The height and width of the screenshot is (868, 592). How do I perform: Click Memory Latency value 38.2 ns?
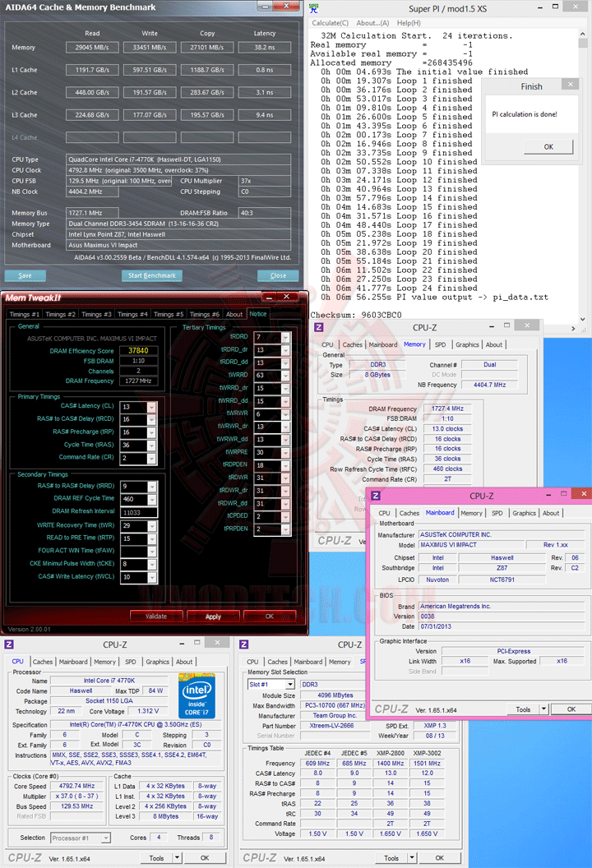coord(265,48)
